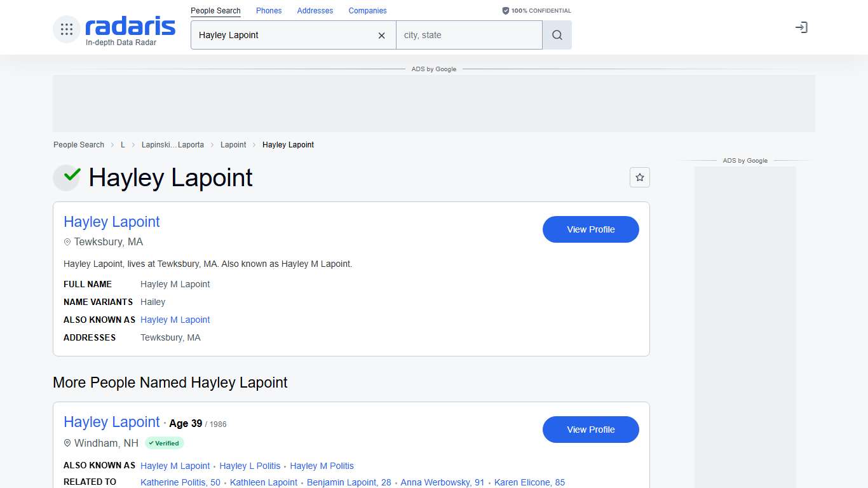
Task: Click the sign-in icon at top right
Action: coord(801,27)
